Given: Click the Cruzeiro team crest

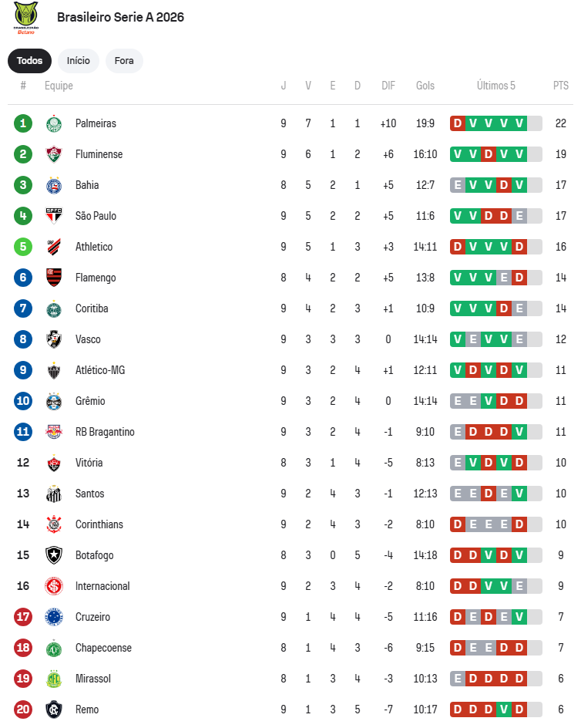Looking at the screenshot, I should pyautogui.click(x=54, y=617).
